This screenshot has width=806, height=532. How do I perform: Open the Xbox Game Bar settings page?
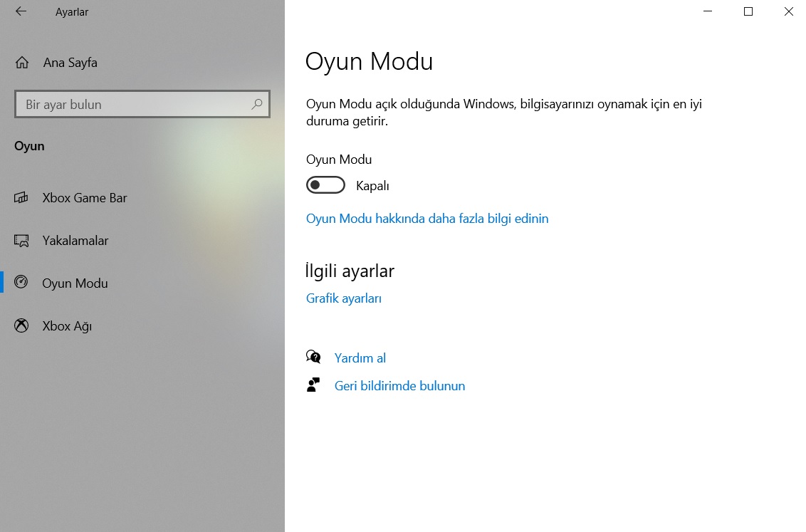click(x=84, y=198)
